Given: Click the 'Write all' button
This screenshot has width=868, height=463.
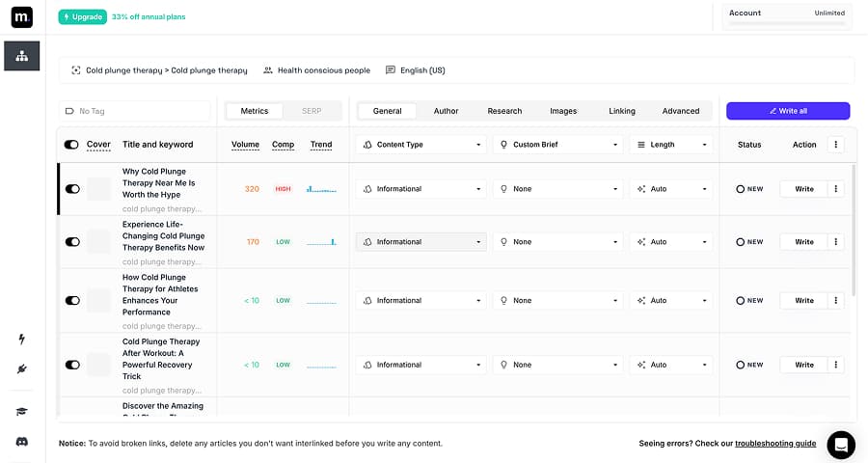Looking at the screenshot, I should click(788, 111).
